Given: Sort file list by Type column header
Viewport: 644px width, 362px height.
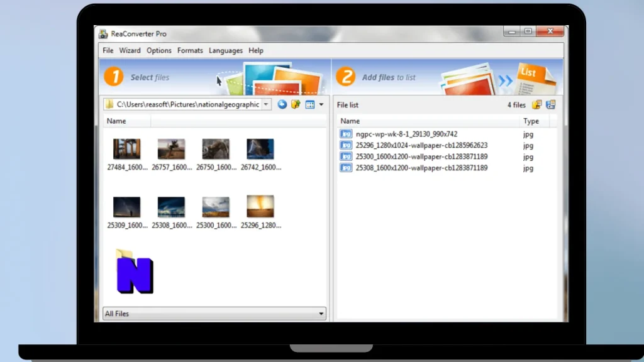Looking at the screenshot, I should pos(534,121).
